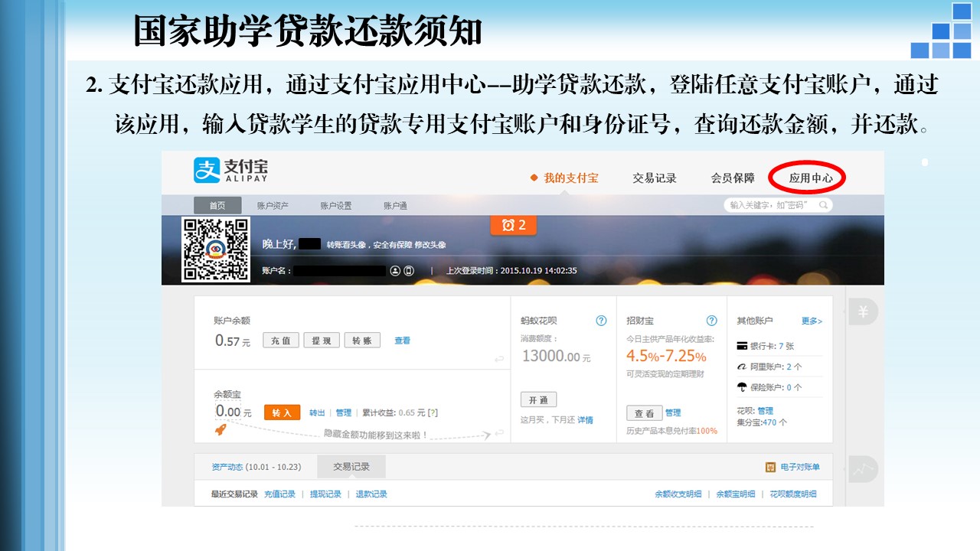This screenshot has width=980, height=551.
Task: Click 管理 link beside 花呗
Action: (x=766, y=411)
